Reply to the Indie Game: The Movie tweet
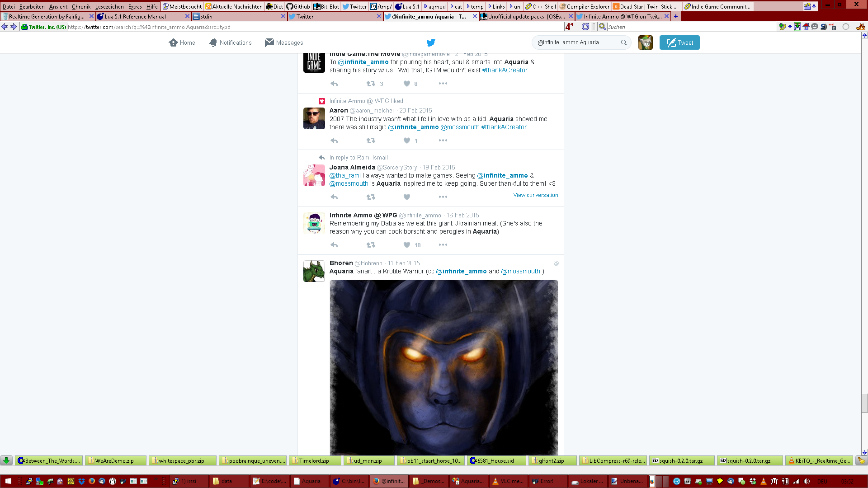 point(334,84)
